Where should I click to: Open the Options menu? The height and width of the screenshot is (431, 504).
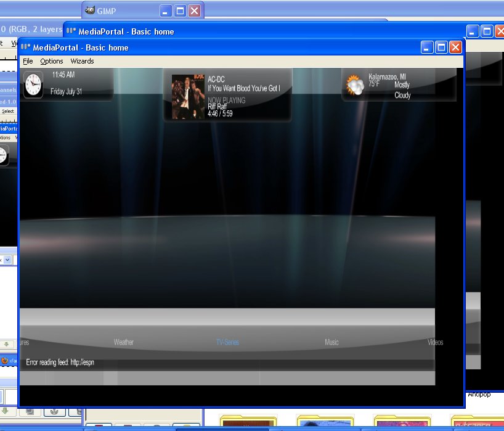click(52, 61)
